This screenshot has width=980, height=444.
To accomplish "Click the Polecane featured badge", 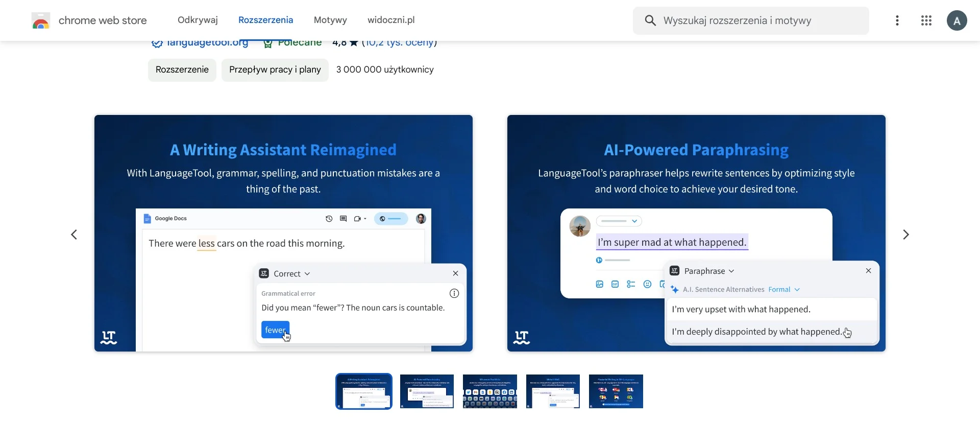I will click(293, 43).
